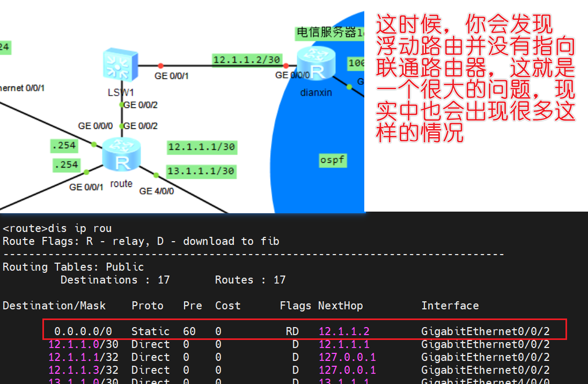Click the 12.1.1.2 next hop of the static route

[344, 331]
